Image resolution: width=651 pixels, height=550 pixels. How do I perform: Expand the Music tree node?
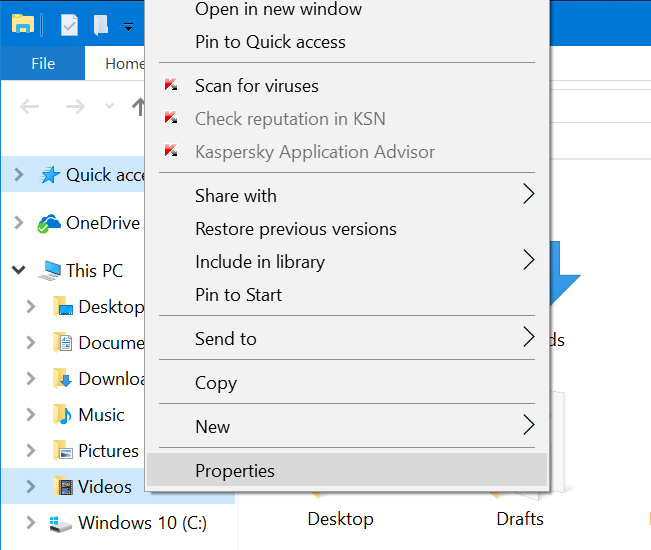tap(31, 414)
